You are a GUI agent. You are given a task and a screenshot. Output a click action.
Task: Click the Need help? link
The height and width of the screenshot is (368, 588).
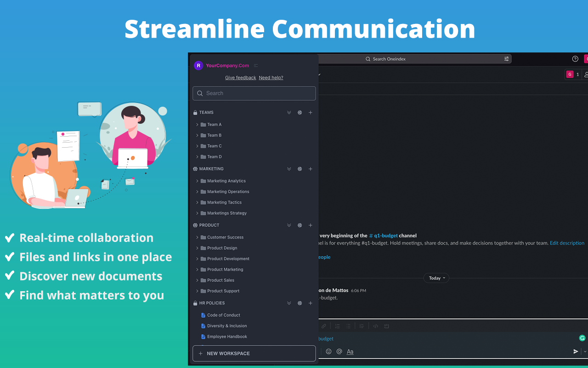pyautogui.click(x=271, y=78)
